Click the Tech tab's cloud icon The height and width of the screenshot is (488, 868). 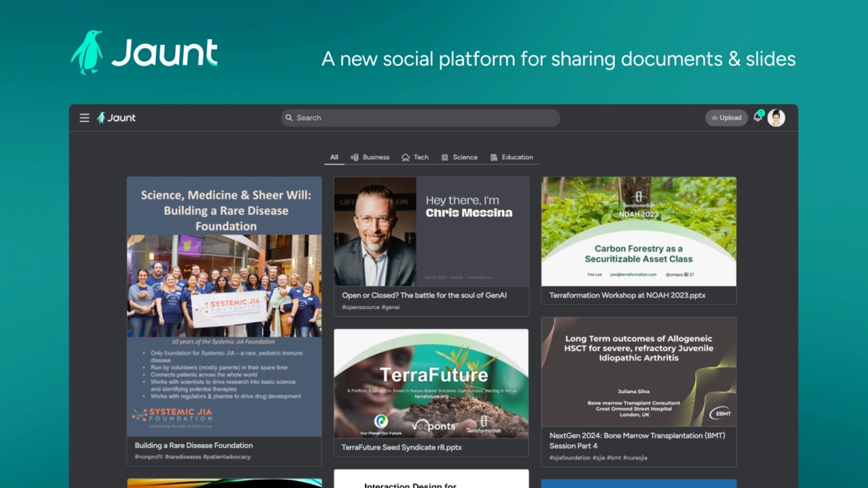(406, 157)
